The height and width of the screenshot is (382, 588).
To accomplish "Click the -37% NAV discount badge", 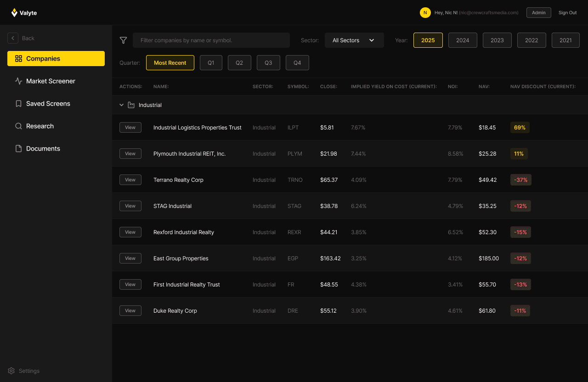I will tap(521, 180).
